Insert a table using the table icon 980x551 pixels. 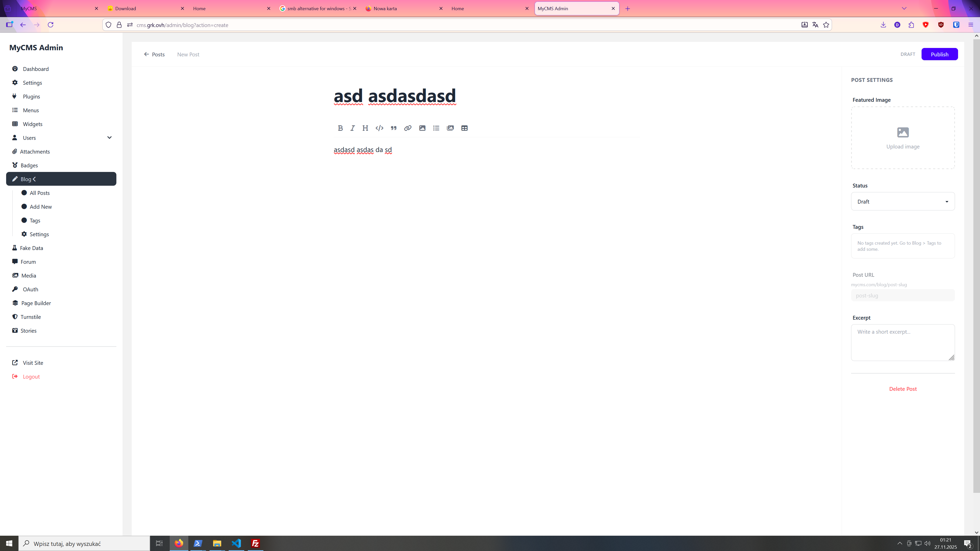(464, 128)
